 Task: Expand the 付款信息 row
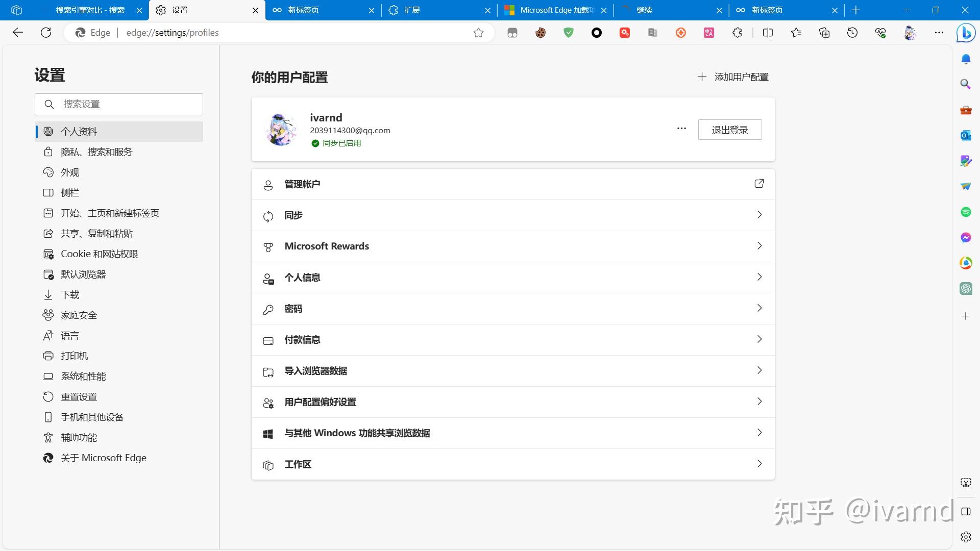[x=513, y=340]
